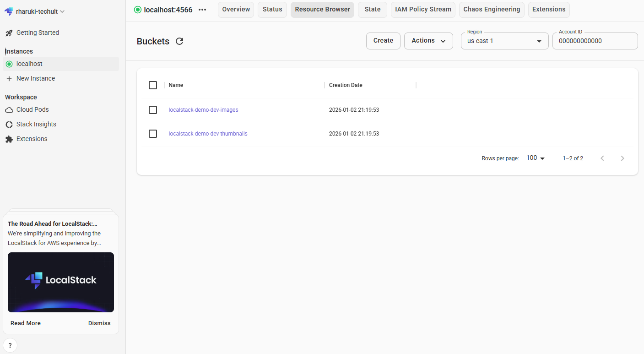Click the green connection indicator by localhost:4566
This screenshot has width=644, height=354.
click(x=138, y=10)
